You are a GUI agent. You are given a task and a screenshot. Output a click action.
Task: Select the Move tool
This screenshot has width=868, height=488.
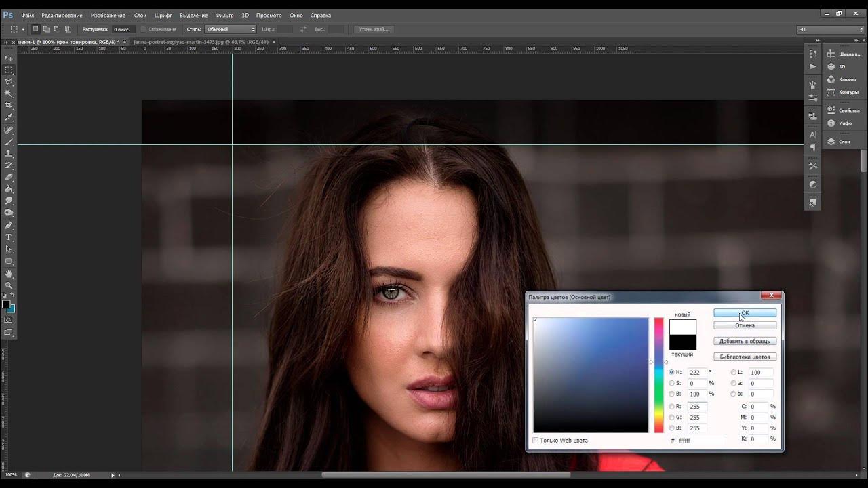click(9, 58)
